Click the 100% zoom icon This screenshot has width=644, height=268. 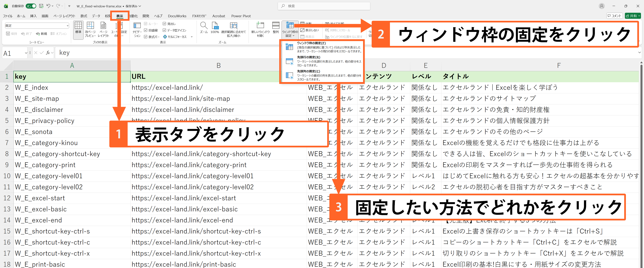[x=215, y=27]
